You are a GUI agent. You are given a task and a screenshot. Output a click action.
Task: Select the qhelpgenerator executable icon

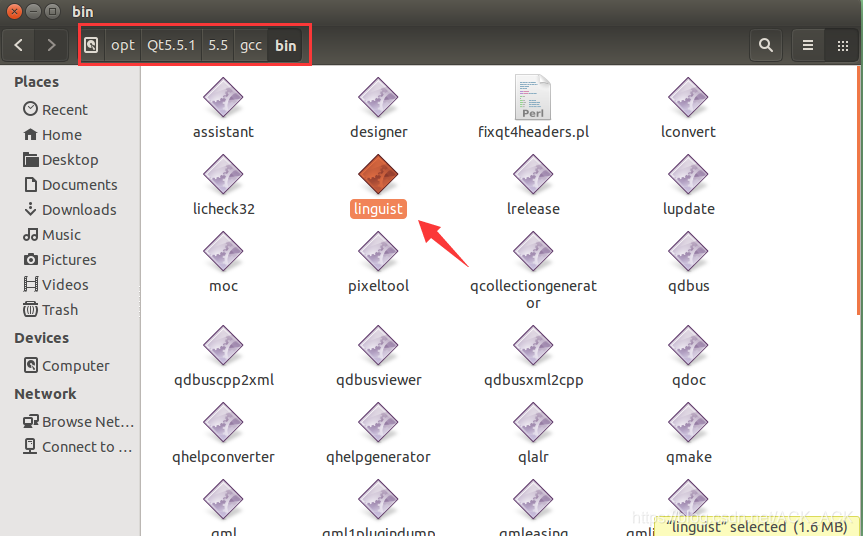[378, 423]
